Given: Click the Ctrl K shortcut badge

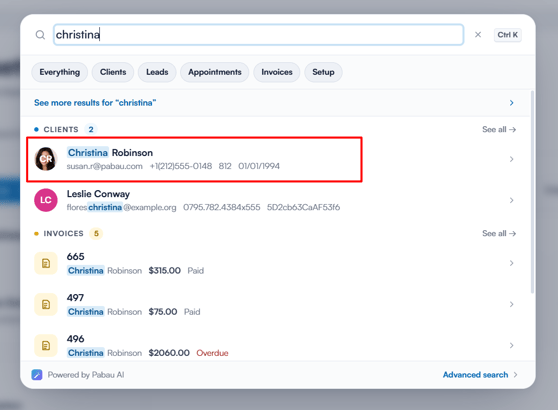Looking at the screenshot, I should pos(507,35).
